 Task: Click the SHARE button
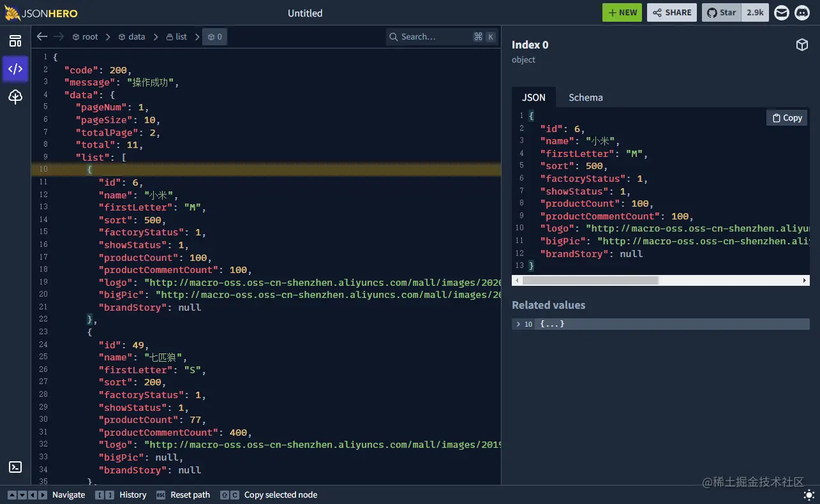[x=671, y=12]
